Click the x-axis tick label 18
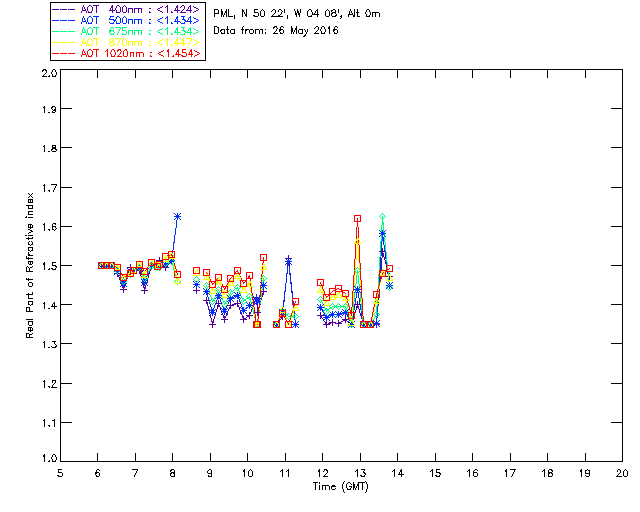Image resolution: width=640 pixels, height=512 pixels. click(548, 473)
